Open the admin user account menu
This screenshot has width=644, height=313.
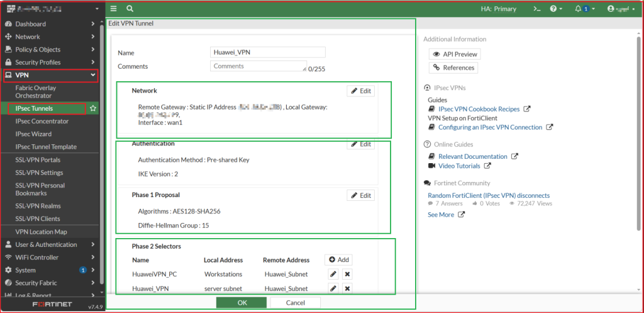click(x=621, y=9)
